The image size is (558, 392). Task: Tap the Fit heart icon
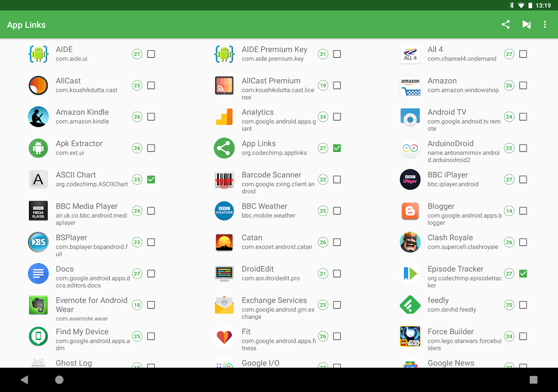[x=224, y=336]
